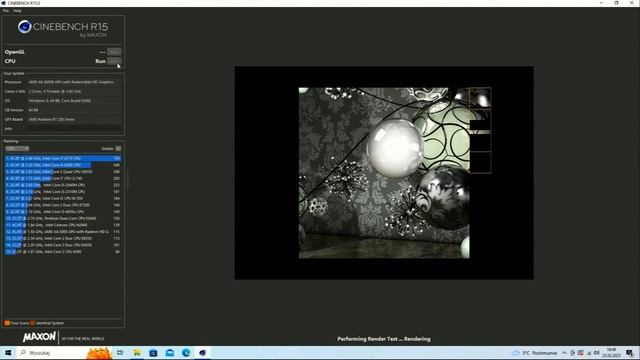
Task: Expand the hidden system tray icons chevron
Action: pos(564,353)
